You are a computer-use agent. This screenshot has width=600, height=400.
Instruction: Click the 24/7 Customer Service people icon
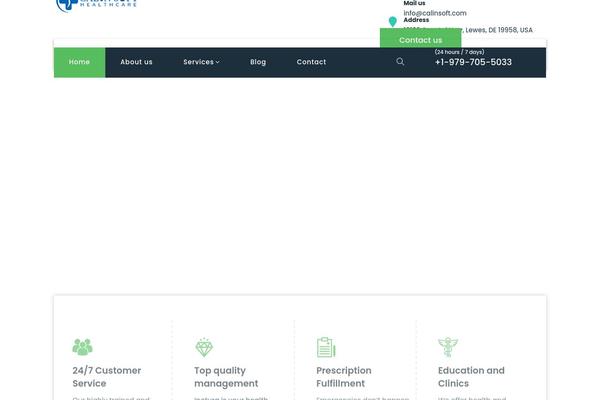[82, 347]
